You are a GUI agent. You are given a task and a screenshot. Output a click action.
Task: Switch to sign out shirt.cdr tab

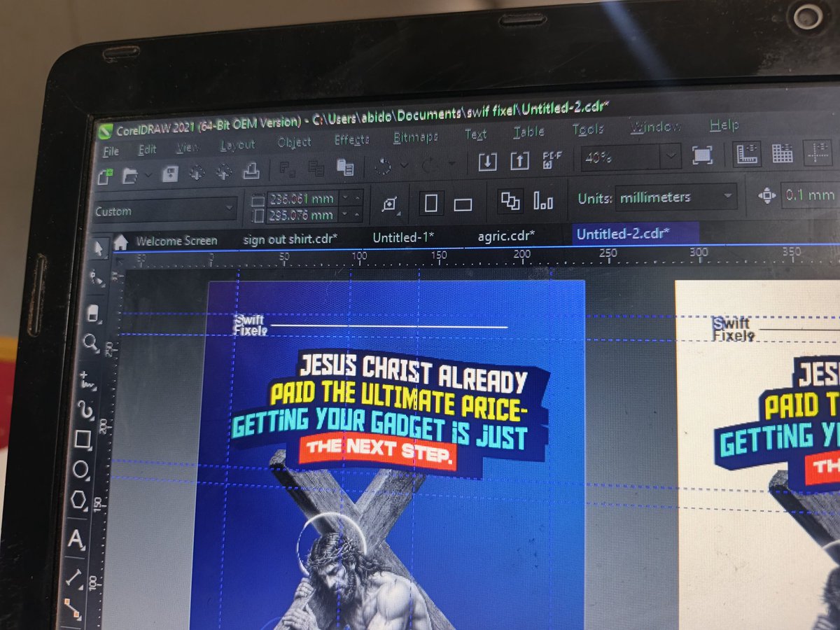[290, 239]
